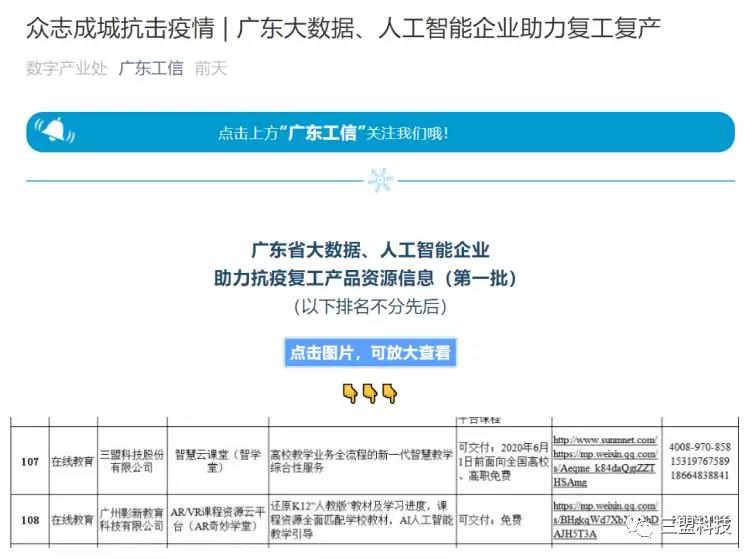Click the 前天 publish date text
Viewport: 756px width, 559px height.
[211, 68]
